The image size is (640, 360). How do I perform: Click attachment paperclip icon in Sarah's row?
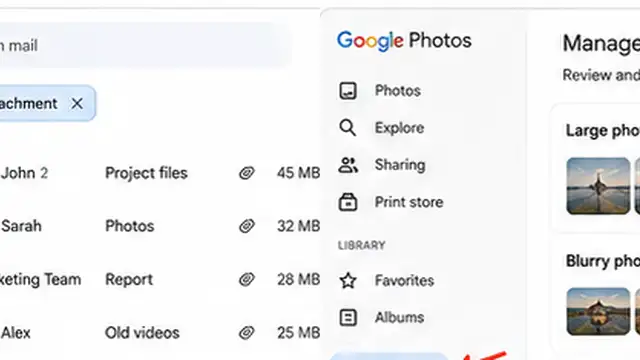coord(247,226)
